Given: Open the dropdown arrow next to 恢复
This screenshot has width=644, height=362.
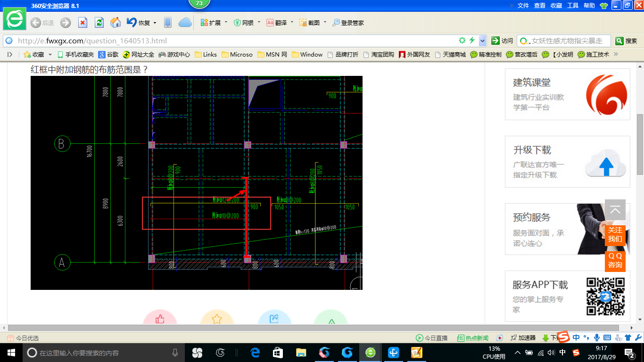Looking at the screenshot, I should [x=155, y=23].
